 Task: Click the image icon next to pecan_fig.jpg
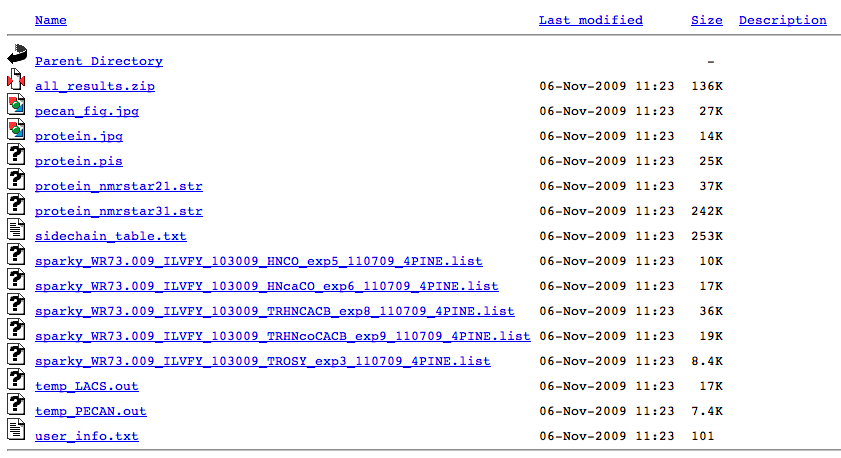[15, 105]
